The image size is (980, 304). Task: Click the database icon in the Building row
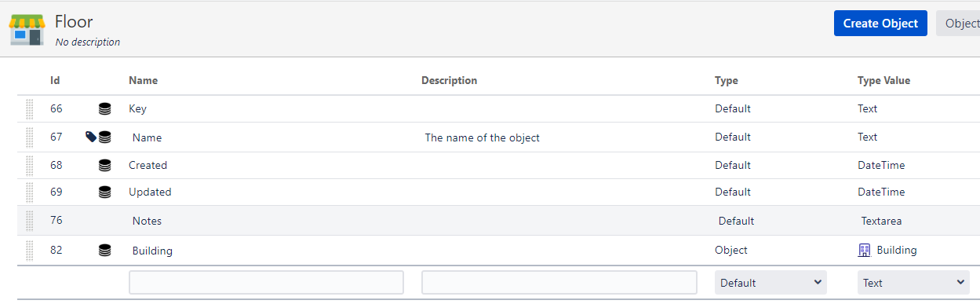point(104,251)
